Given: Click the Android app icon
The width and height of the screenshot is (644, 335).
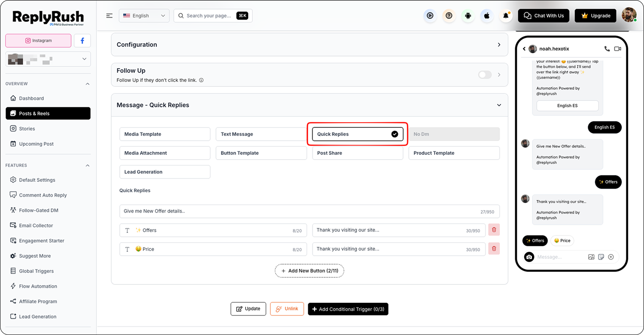Looking at the screenshot, I should tap(468, 16).
